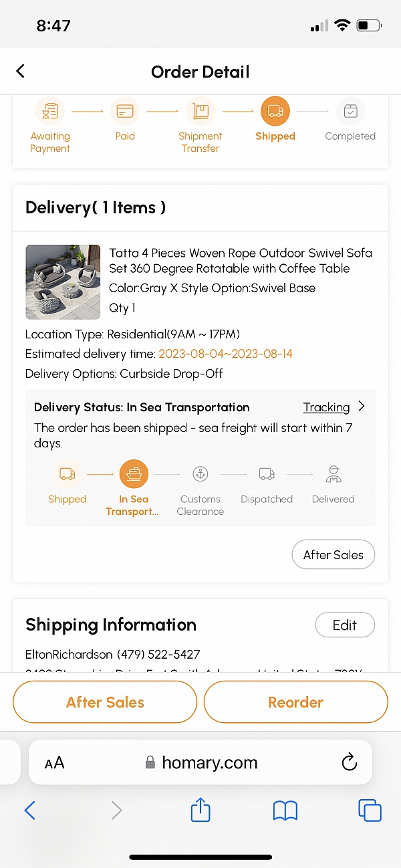This screenshot has width=401, height=868.
Task: Select the Paid envelope icon
Action: coord(125,111)
